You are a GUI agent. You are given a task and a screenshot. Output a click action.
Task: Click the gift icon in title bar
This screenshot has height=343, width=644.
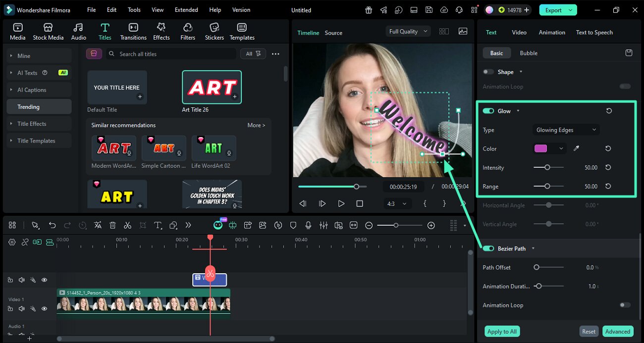coord(369,10)
